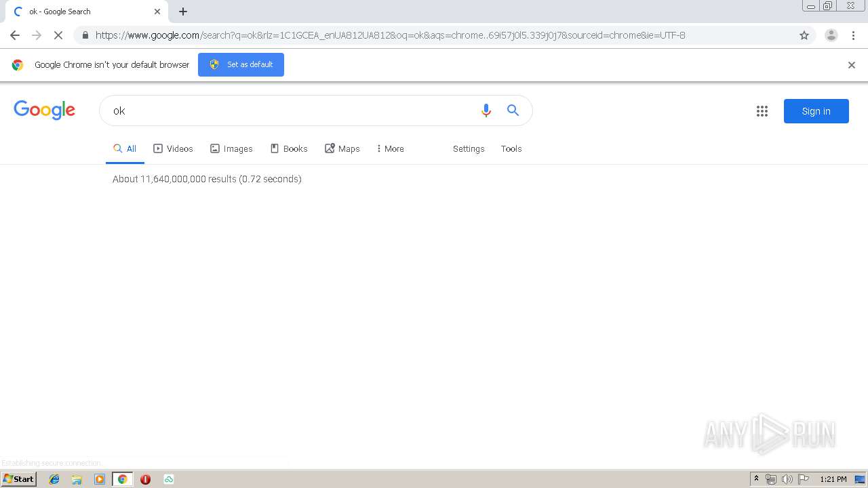Open the Opera browser taskbar icon
Screen dimensions: 868x488
tap(145, 479)
